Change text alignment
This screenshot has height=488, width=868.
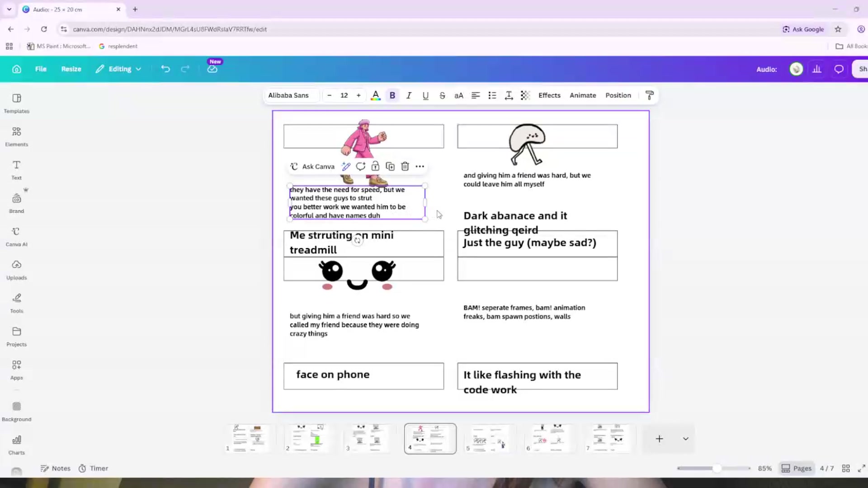pyautogui.click(x=476, y=95)
